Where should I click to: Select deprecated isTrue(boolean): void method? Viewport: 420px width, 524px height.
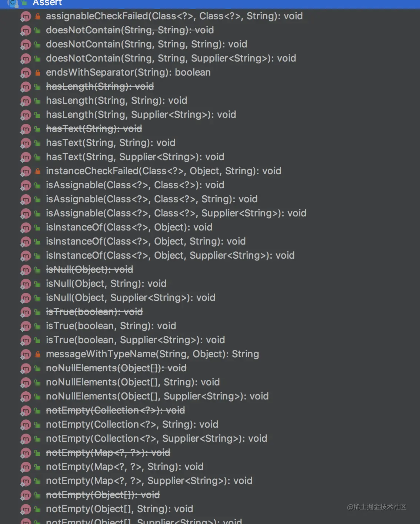[94, 312]
